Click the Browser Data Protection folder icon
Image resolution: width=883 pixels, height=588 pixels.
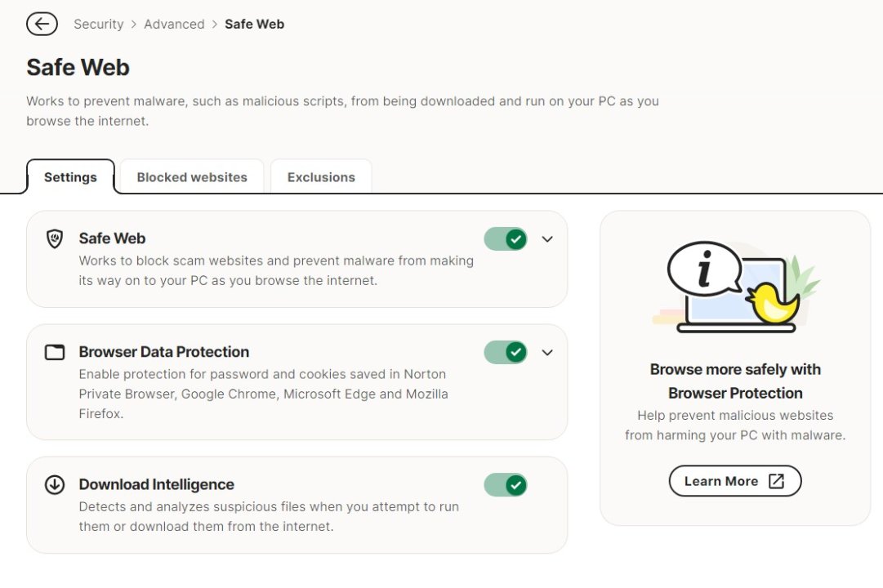[55, 353]
